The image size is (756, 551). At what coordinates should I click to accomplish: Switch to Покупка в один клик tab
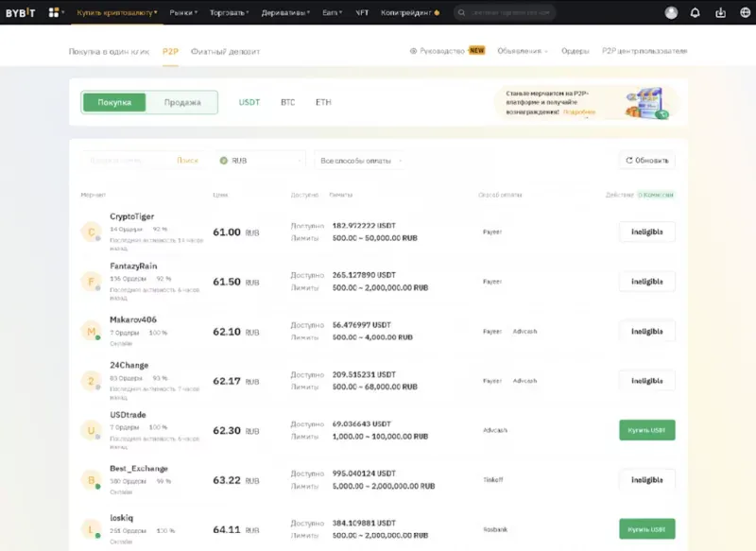click(x=109, y=51)
